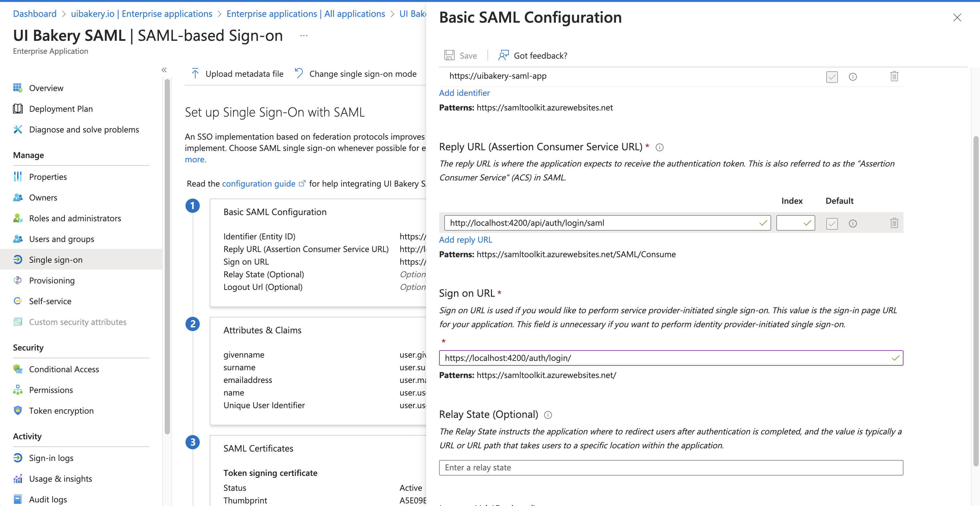Click the Add identifier link

[x=464, y=93]
